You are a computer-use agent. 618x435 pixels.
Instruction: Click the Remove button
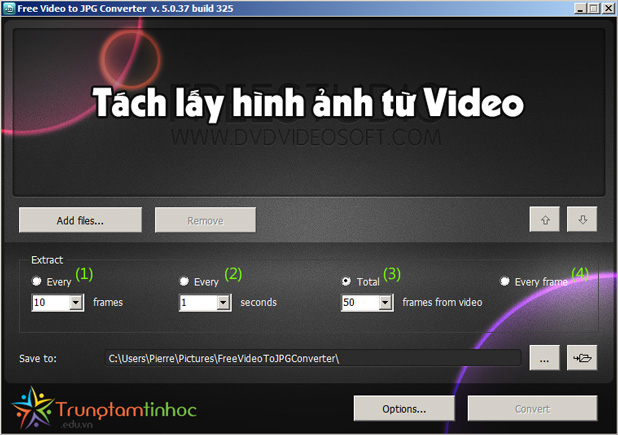tap(205, 220)
